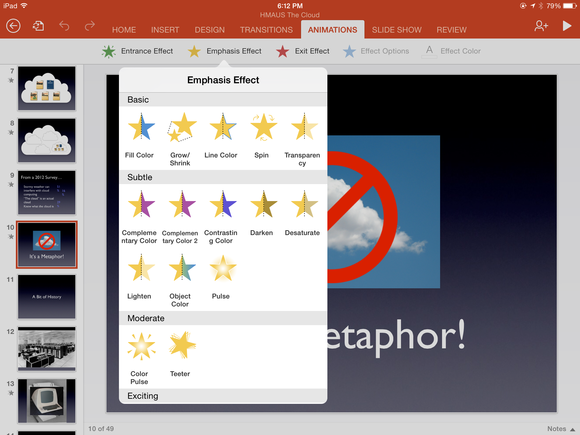Tap the Wi-Fi icon in status bar
580x435 pixels.
(x=24, y=6)
